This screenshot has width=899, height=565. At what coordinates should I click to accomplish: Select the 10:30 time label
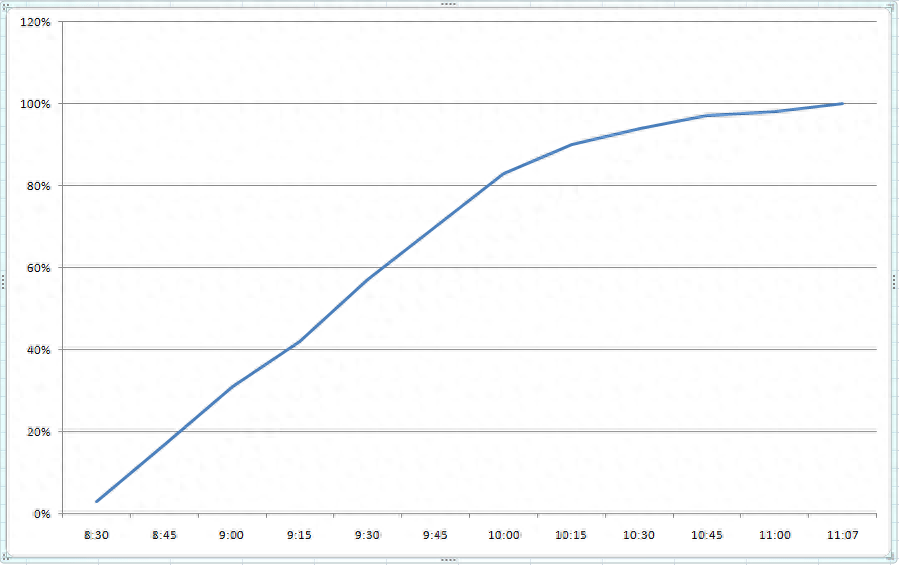(639, 535)
